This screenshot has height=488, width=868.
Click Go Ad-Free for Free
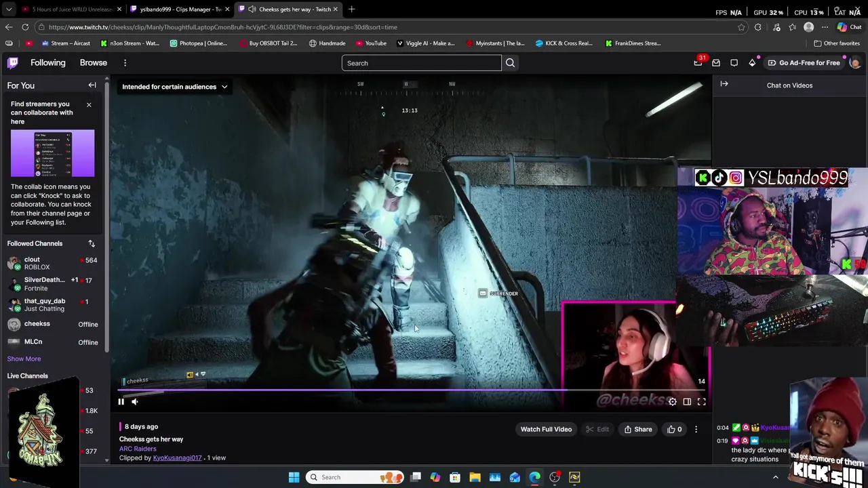[804, 63]
